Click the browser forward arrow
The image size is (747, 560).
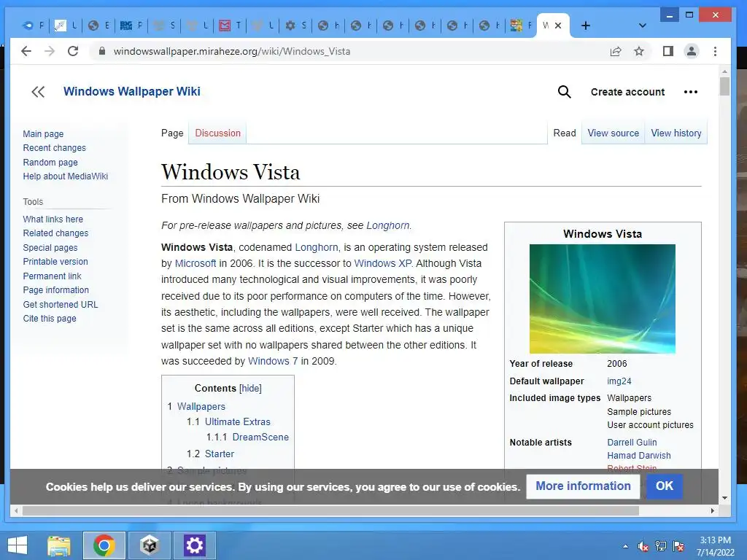point(50,51)
